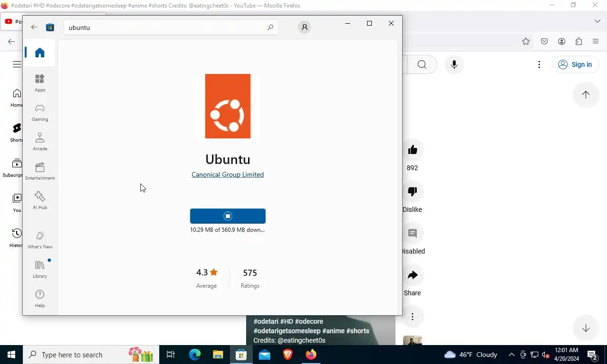Screen dimensions: 607x364
Task: Launch Brave browser from the taskbar
Action: tap(288, 355)
